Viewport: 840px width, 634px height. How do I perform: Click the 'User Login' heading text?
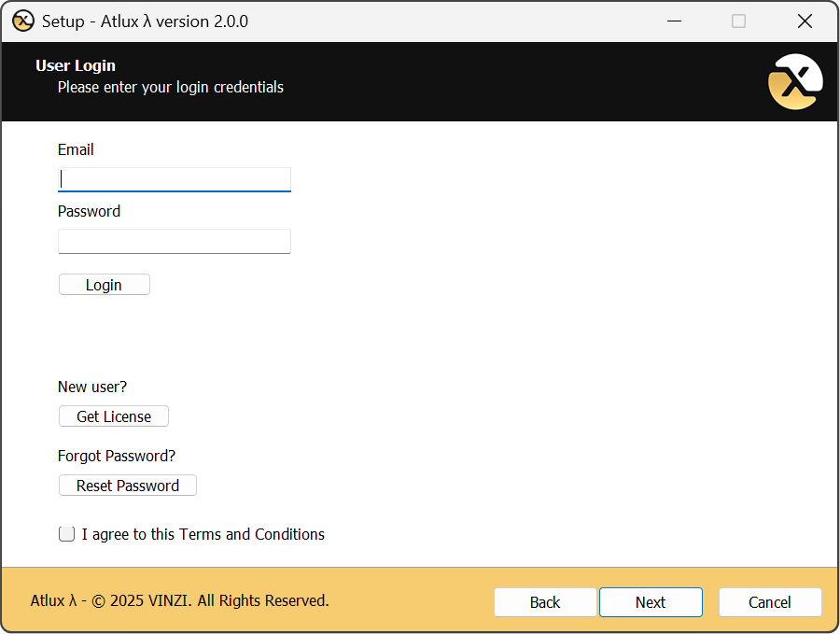click(x=76, y=65)
